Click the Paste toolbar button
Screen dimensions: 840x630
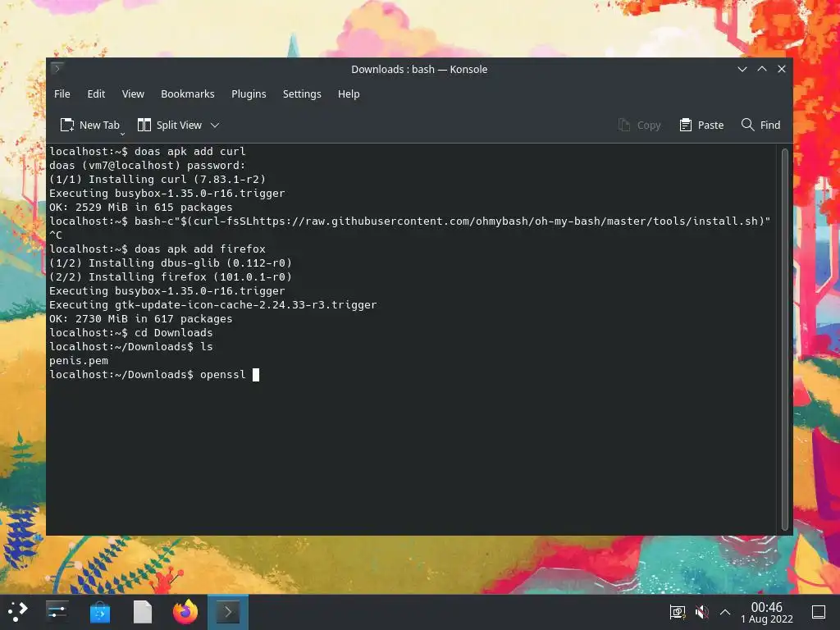pyautogui.click(x=702, y=125)
